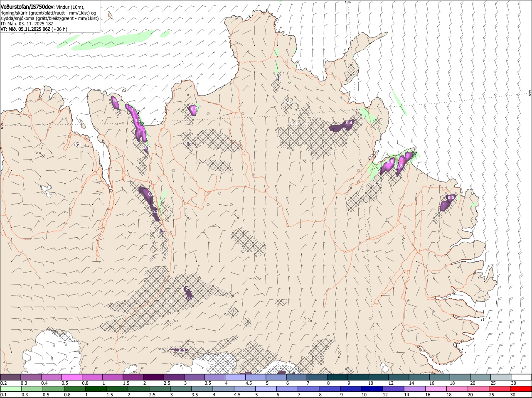The width and height of the screenshot is (532, 398).
Task: Click the "25" label under the upper scale
Action: click(493, 383)
